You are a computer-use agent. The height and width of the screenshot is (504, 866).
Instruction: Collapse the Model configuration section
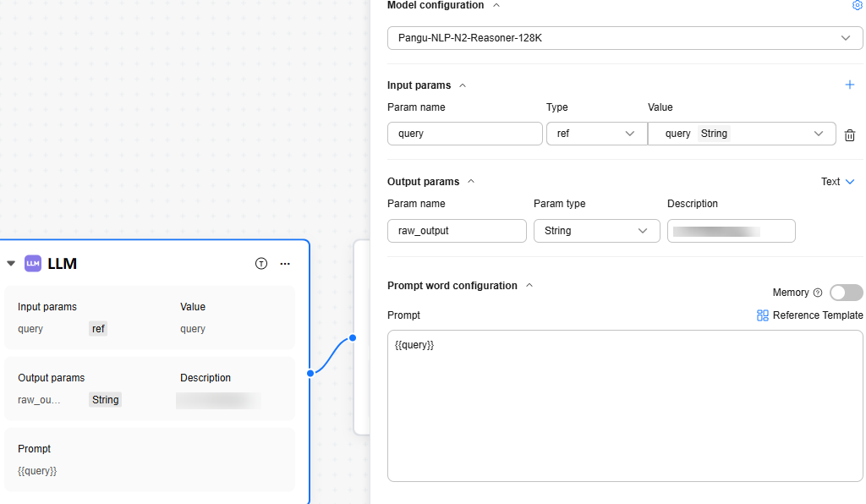pos(496,5)
